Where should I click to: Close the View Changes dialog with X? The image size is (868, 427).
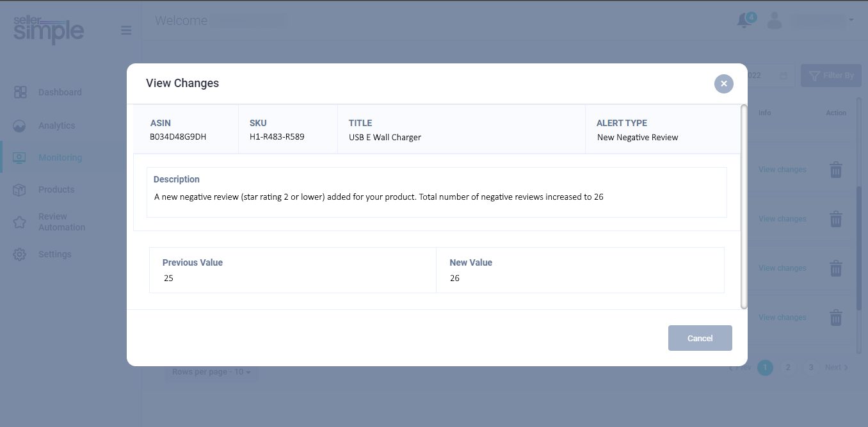tap(724, 84)
